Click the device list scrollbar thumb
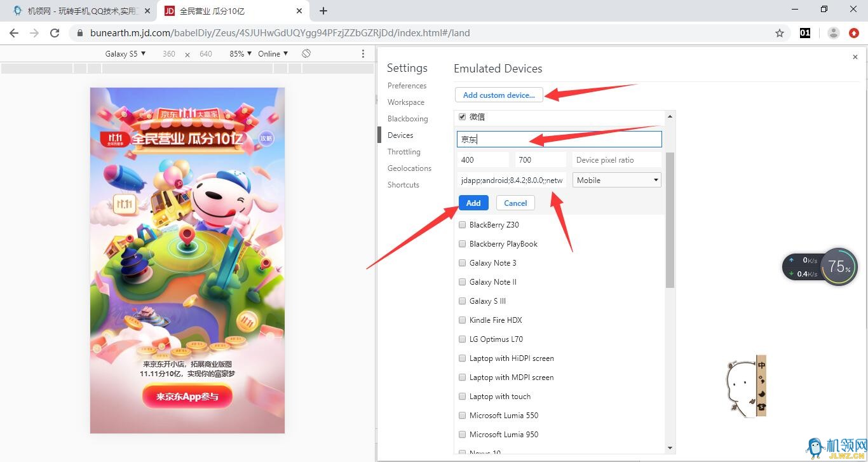This screenshot has height=462, width=868. (670, 220)
